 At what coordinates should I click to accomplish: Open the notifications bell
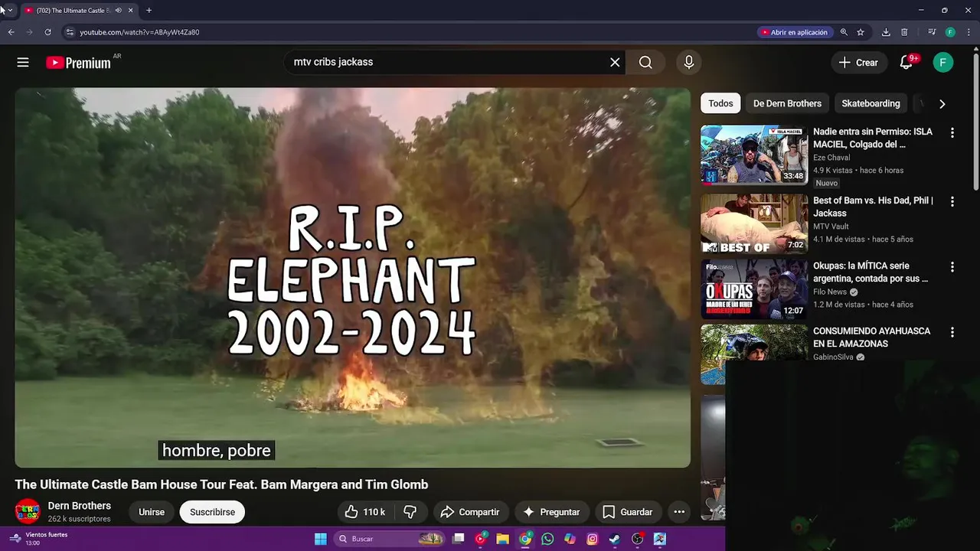point(906,63)
